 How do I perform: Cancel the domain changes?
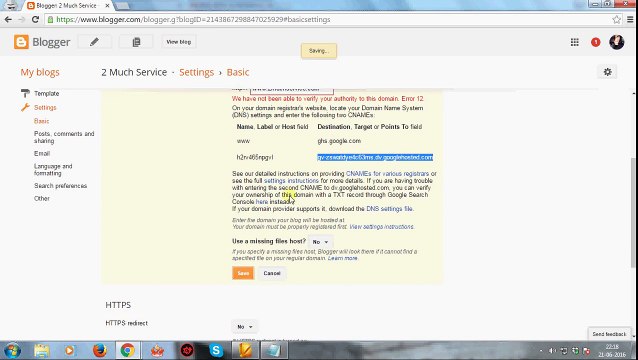point(272,273)
